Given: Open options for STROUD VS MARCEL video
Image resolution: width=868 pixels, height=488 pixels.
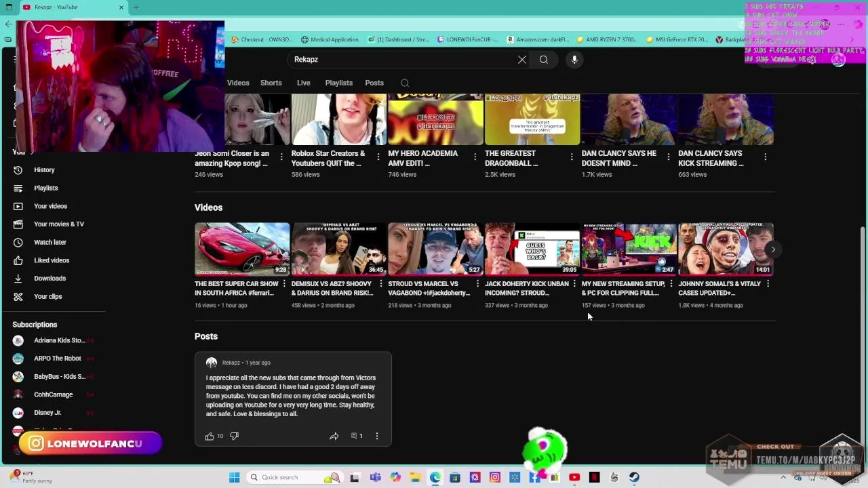Looking at the screenshot, I should tap(477, 284).
